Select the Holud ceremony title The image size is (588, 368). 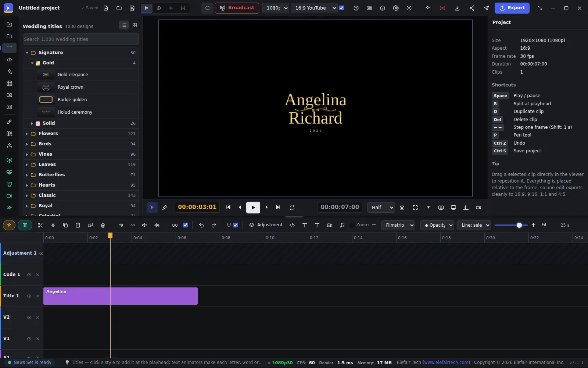[x=81, y=112]
